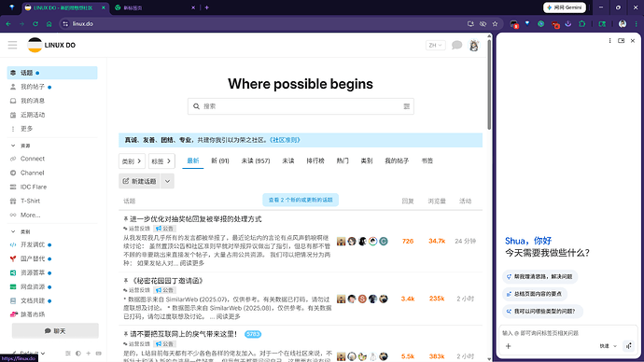The image size is (644, 362).
Task: Open the 快速 model dropdown in Gemini
Action: [608, 346]
